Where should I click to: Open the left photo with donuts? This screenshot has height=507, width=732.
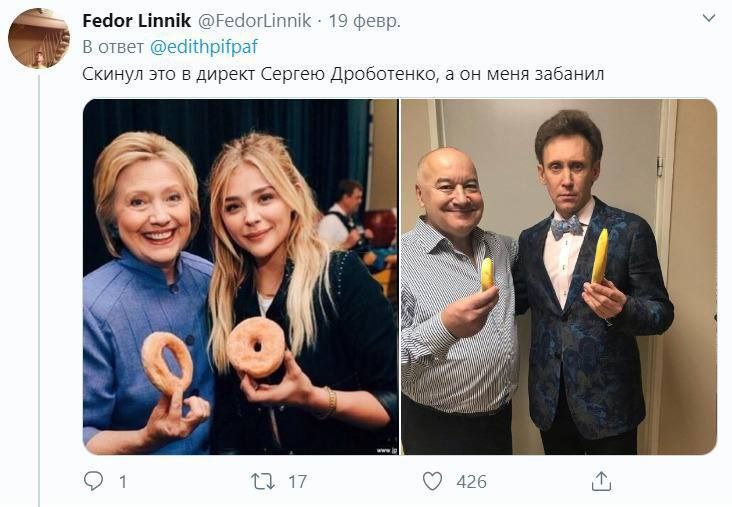coord(240,276)
